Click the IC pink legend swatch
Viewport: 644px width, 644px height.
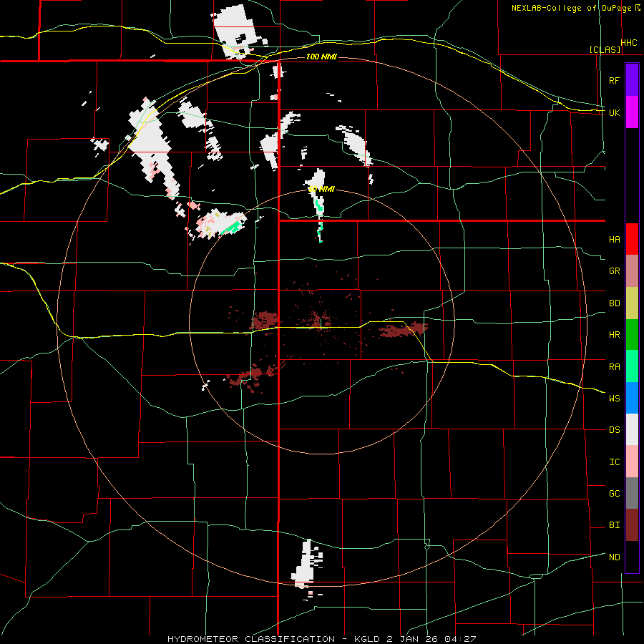pyautogui.click(x=632, y=462)
